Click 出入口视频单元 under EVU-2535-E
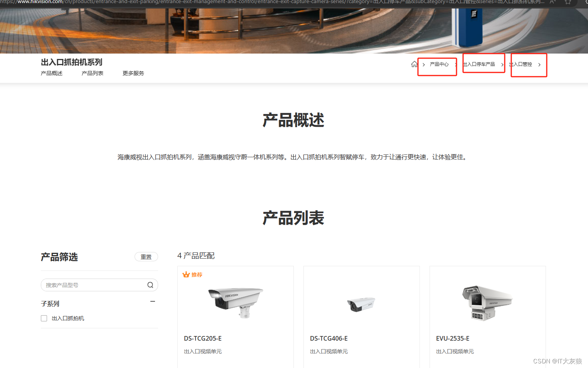 point(455,351)
